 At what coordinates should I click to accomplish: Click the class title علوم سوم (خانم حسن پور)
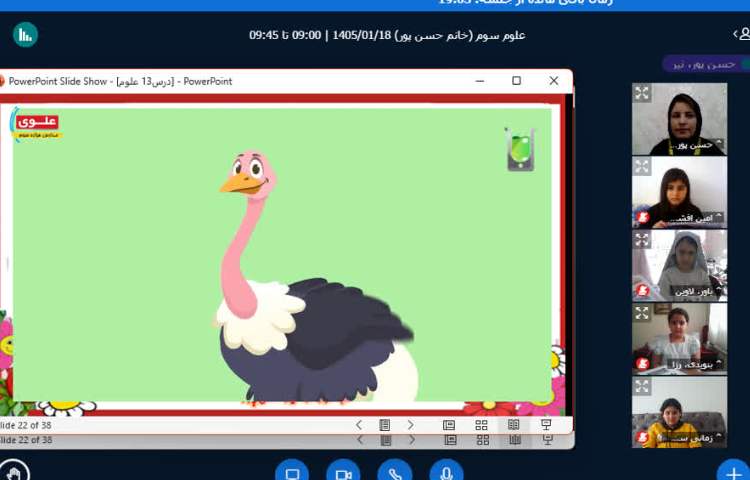tap(460, 35)
